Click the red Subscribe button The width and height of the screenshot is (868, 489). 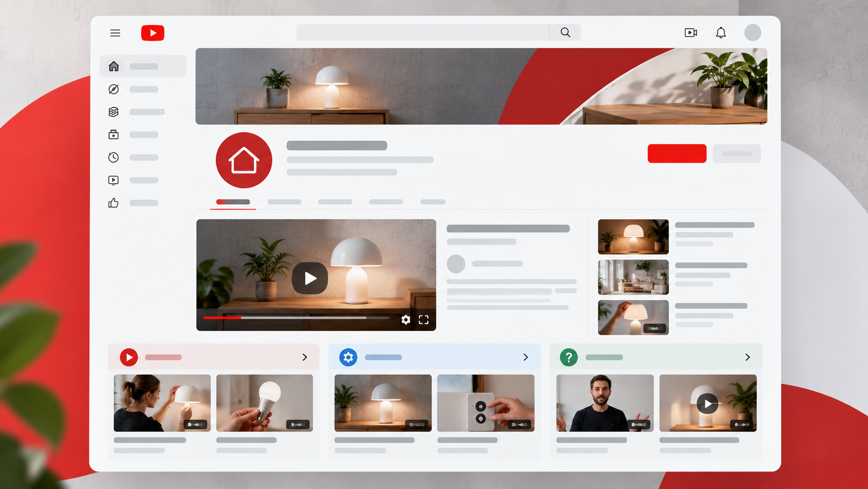point(677,153)
